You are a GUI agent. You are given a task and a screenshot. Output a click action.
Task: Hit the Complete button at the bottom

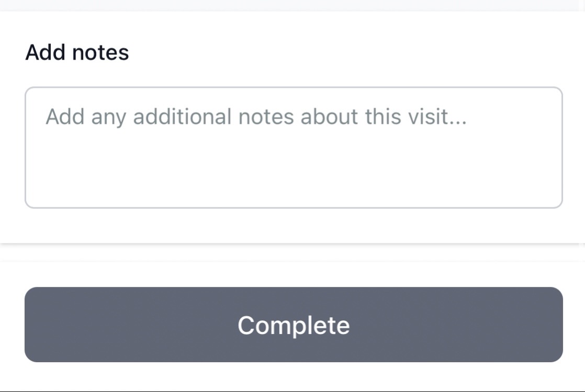(x=294, y=325)
